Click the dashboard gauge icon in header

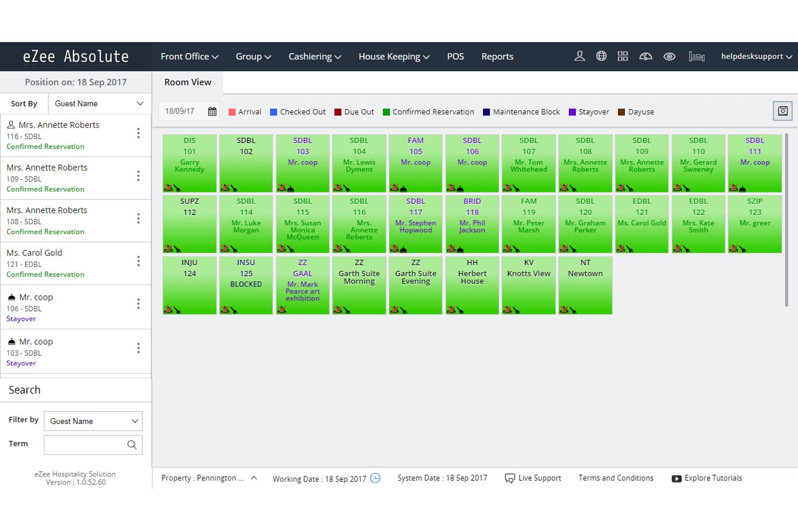tap(645, 56)
